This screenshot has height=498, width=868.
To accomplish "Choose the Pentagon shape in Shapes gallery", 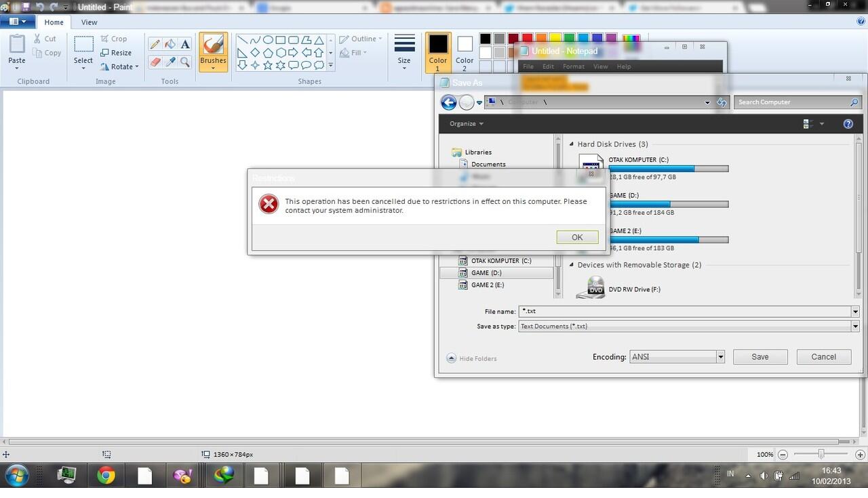I will (268, 53).
